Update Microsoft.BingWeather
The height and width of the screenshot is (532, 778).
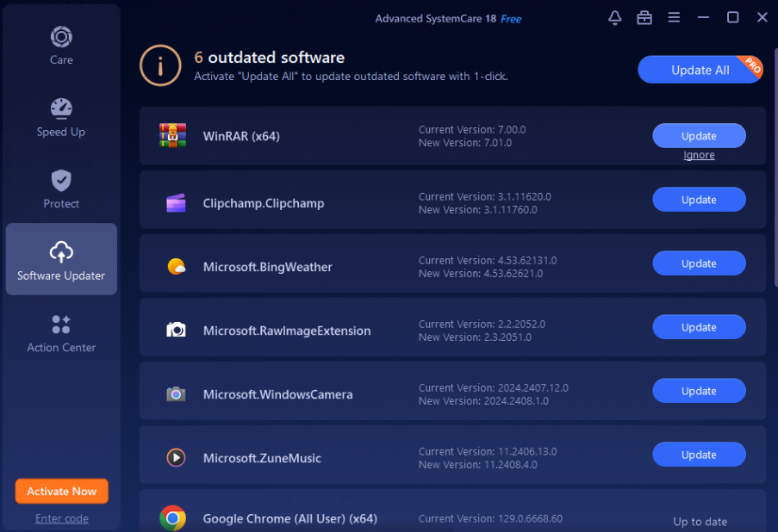(x=699, y=263)
